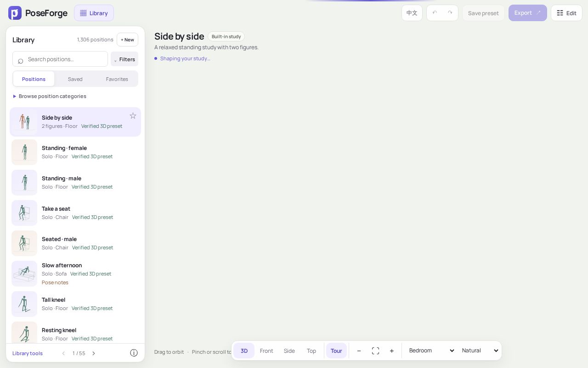Image resolution: width=588 pixels, height=368 pixels.
Task: Click the Export button
Action: pyautogui.click(x=528, y=13)
